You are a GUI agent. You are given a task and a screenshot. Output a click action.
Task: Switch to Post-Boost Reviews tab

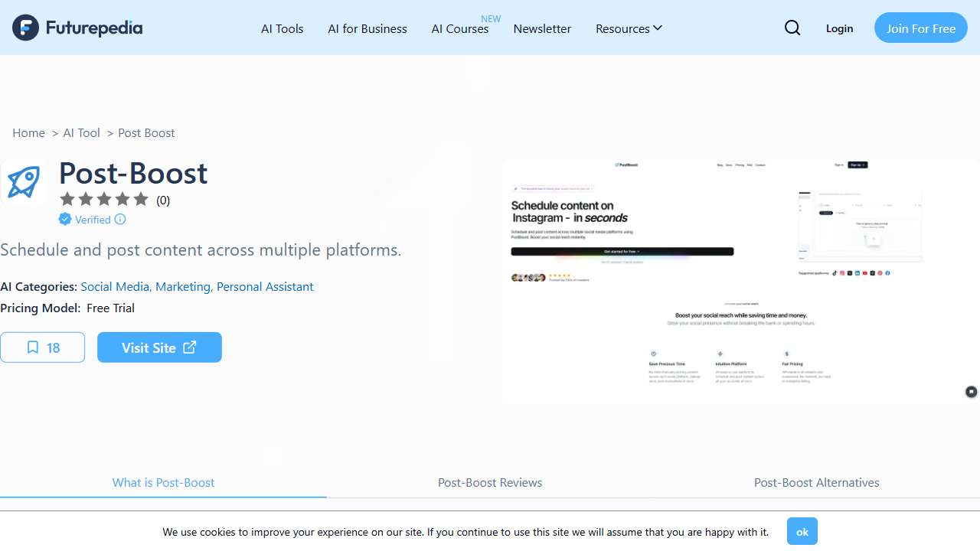point(490,482)
